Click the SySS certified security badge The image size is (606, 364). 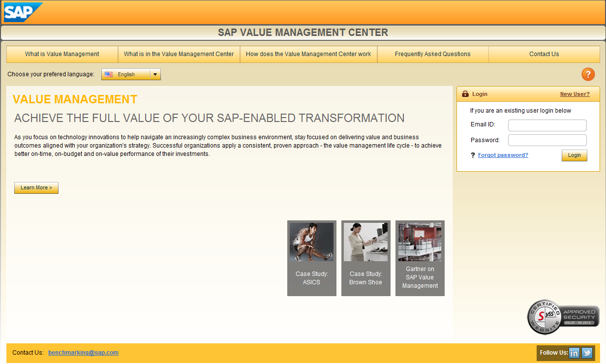(563, 317)
